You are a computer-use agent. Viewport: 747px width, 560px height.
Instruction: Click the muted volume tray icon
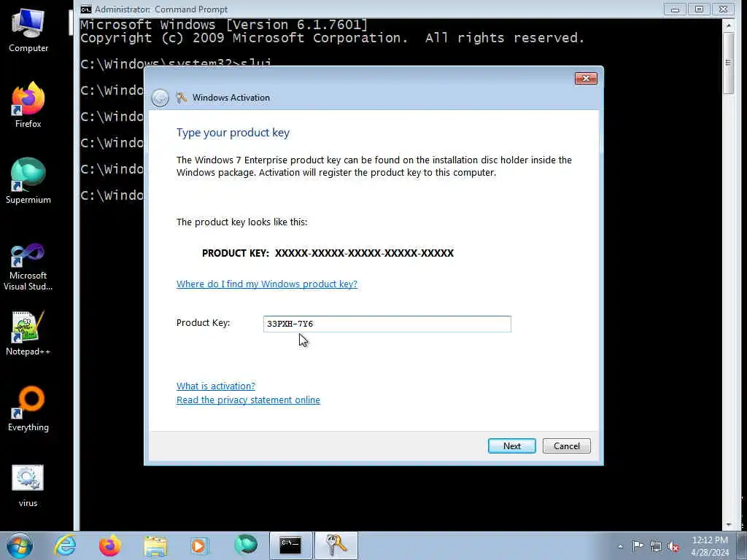[x=673, y=546]
